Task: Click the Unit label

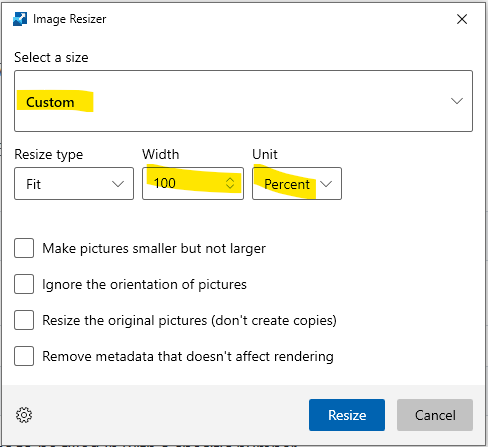Action: [265, 154]
